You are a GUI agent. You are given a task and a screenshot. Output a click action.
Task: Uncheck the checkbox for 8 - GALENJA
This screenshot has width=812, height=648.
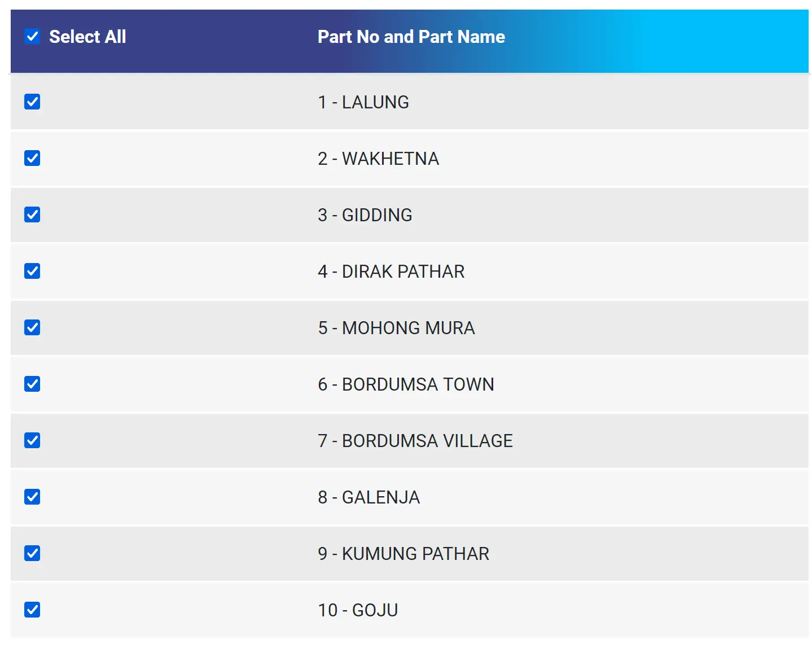pyautogui.click(x=32, y=497)
